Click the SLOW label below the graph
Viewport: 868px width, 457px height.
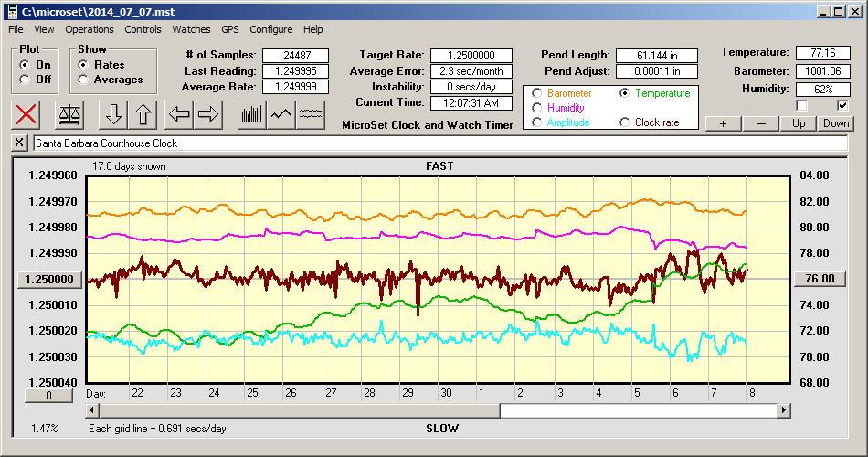pyautogui.click(x=441, y=428)
